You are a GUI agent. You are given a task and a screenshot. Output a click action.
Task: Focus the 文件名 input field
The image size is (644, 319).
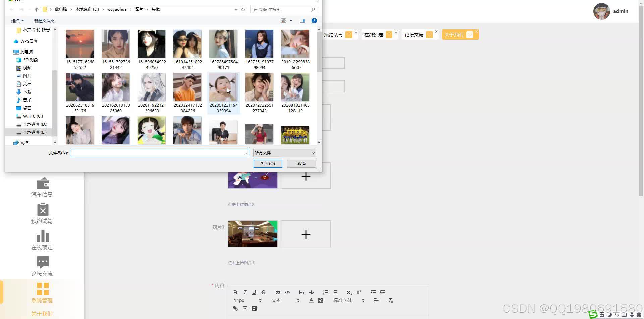pyautogui.click(x=159, y=153)
